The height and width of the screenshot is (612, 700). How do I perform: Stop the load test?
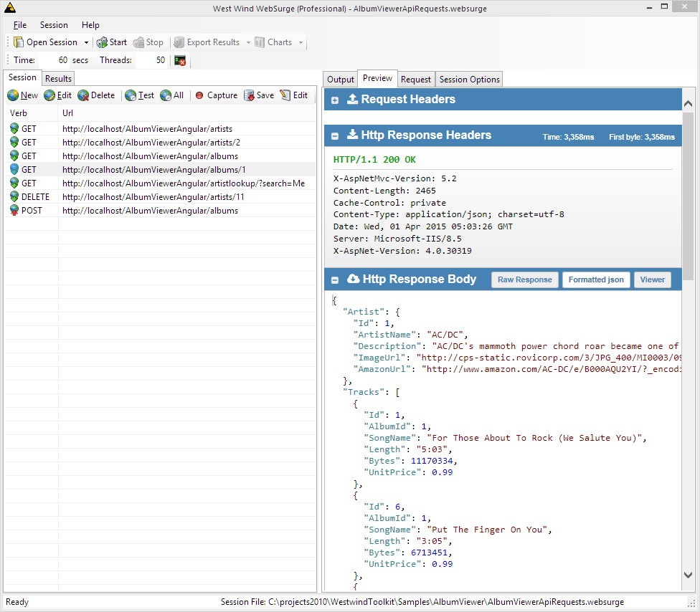(148, 42)
